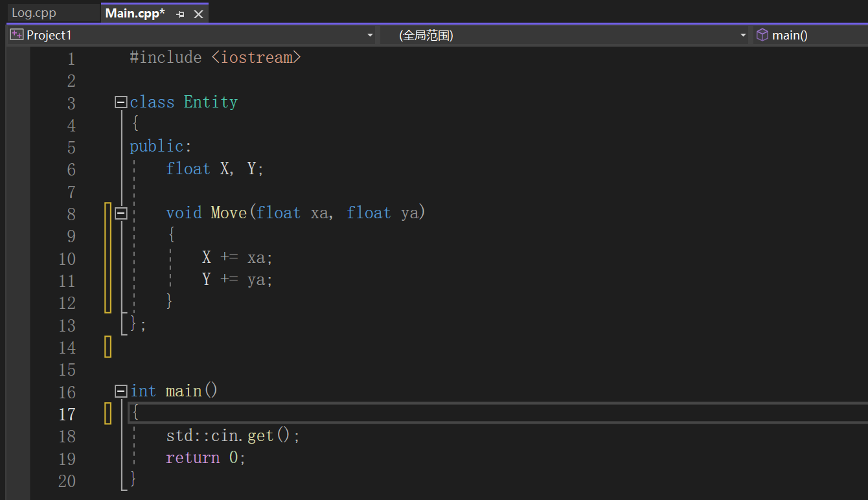Click line number 13 in the gutter
Image resolution: width=868 pixels, height=500 pixels.
(x=67, y=326)
